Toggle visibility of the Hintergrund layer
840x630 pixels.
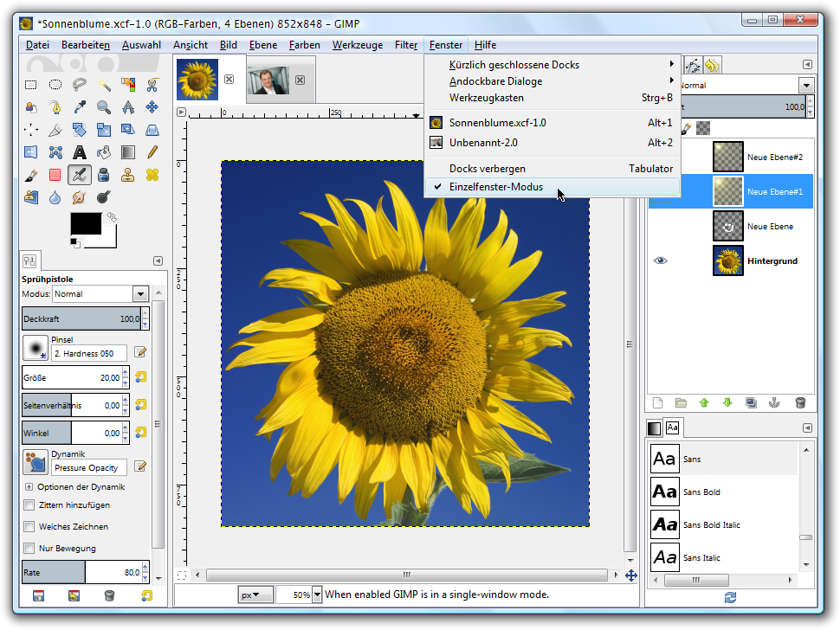(661, 260)
